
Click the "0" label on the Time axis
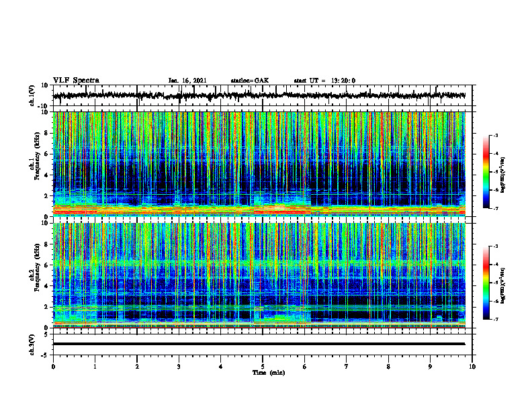pos(53,367)
